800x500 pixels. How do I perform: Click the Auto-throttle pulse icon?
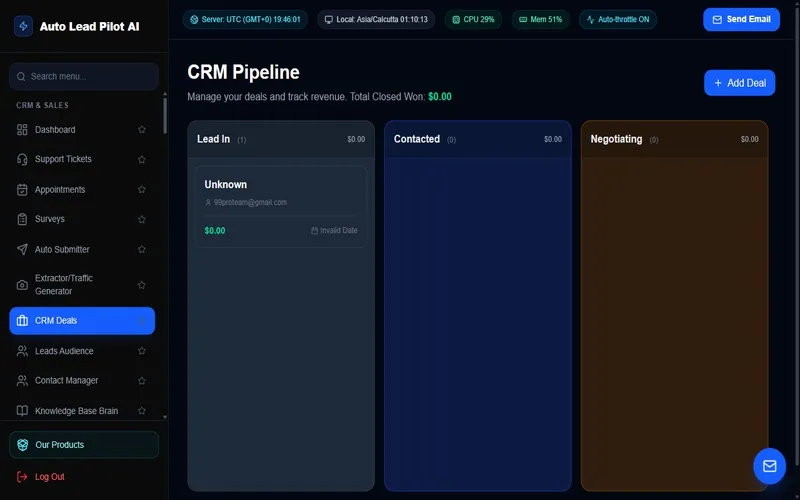(590, 19)
